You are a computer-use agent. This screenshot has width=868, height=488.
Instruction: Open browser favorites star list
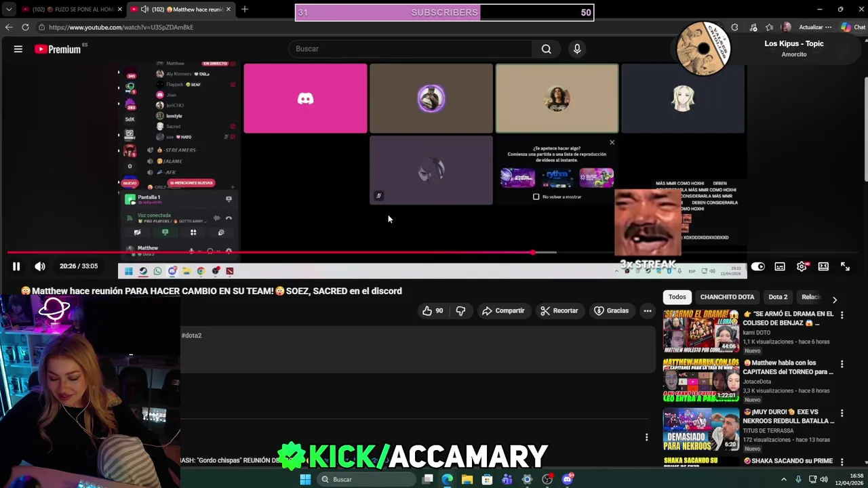tap(770, 27)
